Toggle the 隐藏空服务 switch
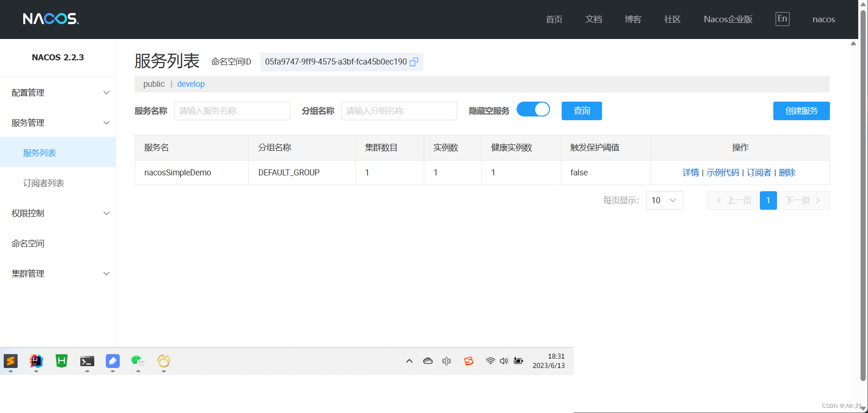 click(533, 110)
